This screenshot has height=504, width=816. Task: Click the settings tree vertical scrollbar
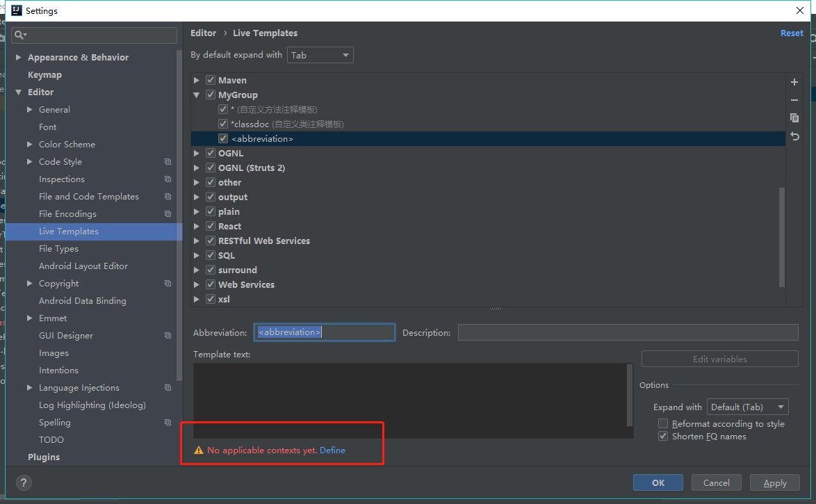(x=179, y=216)
